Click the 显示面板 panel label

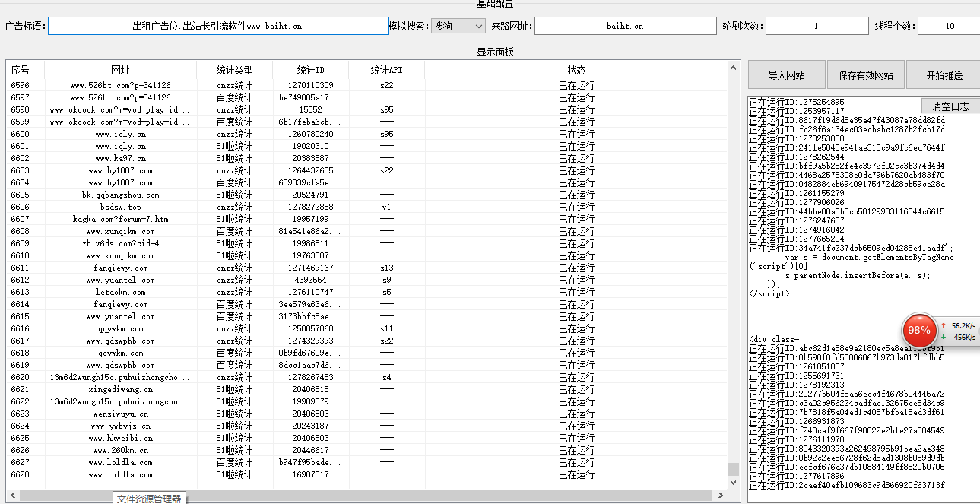pyautogui.click(x=495, y=52)
